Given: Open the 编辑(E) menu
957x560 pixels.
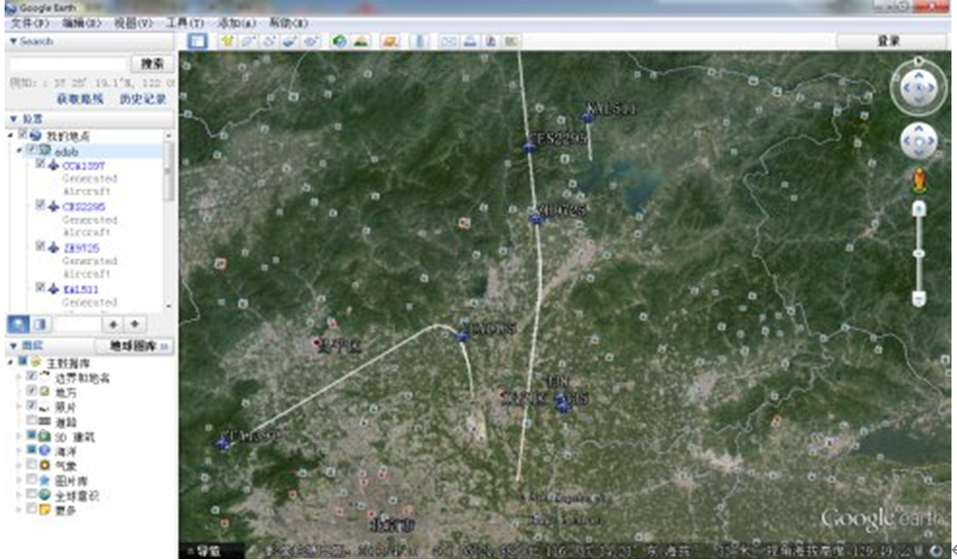Looking at the screenshot, I should click(82, 23).
